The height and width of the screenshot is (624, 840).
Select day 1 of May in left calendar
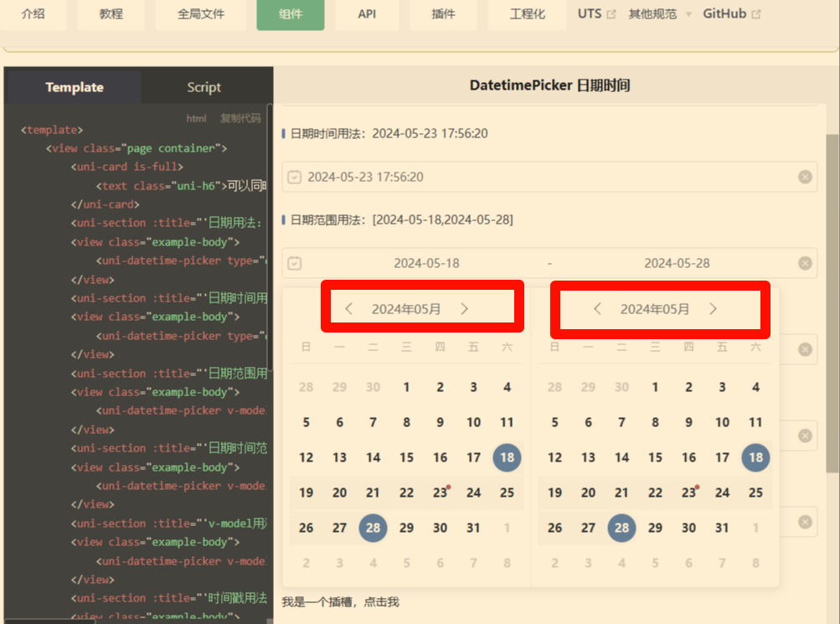[x=407, y=387]
